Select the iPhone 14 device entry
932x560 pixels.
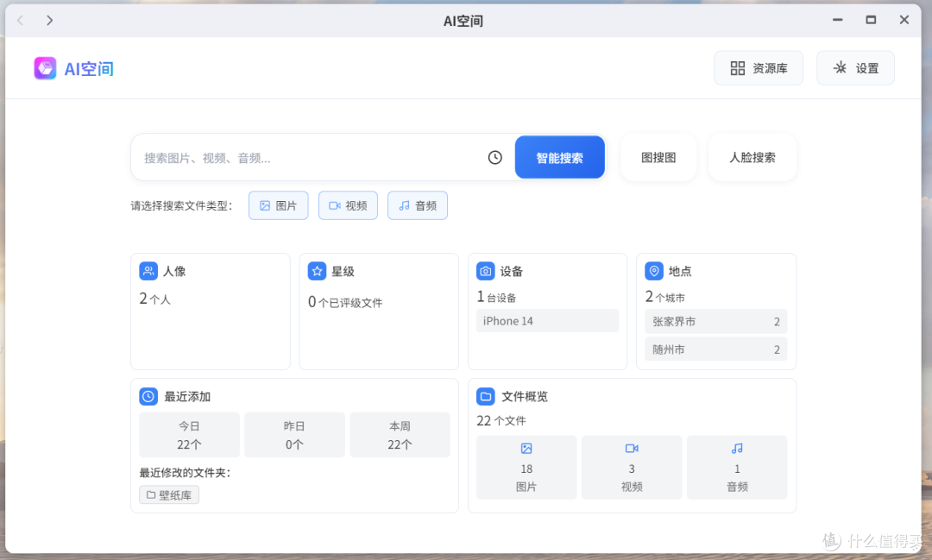coord(547,321)
